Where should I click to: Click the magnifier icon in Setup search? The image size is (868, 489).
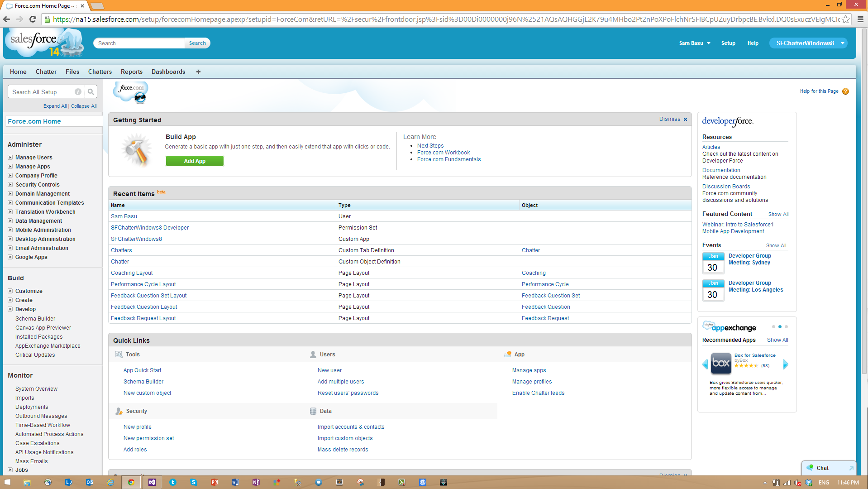pos(91,92)
